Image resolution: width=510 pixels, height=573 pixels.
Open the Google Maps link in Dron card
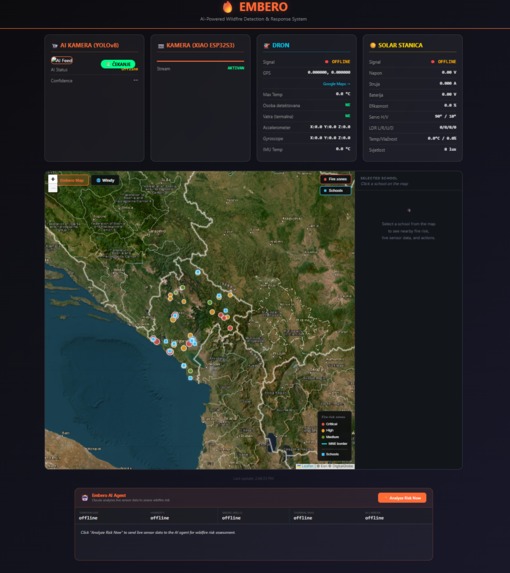click(336, 84)
